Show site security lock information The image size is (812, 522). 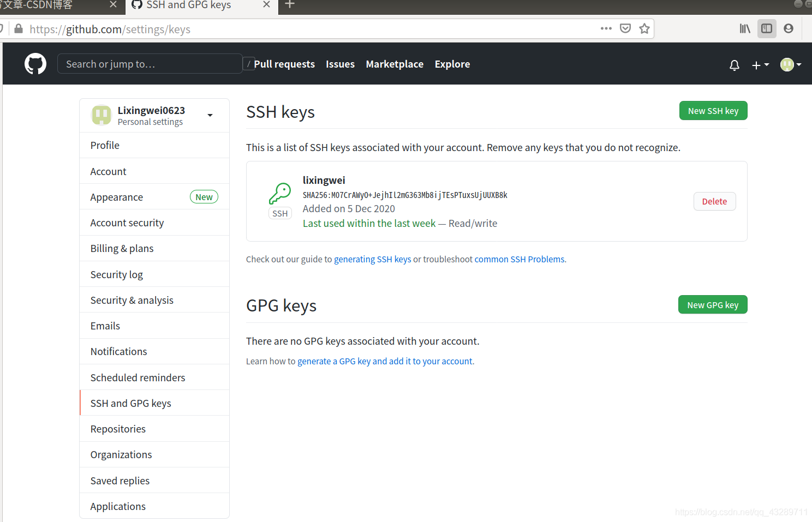[19, 29]
